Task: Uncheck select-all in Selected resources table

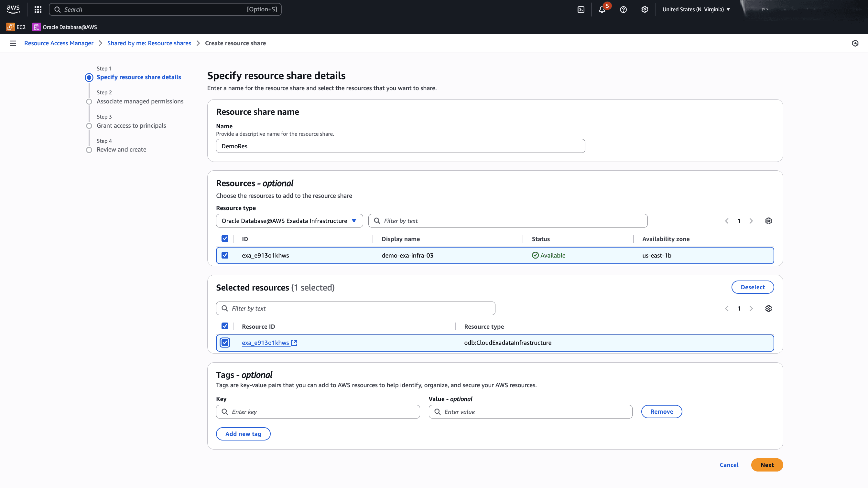Action: 225,326
